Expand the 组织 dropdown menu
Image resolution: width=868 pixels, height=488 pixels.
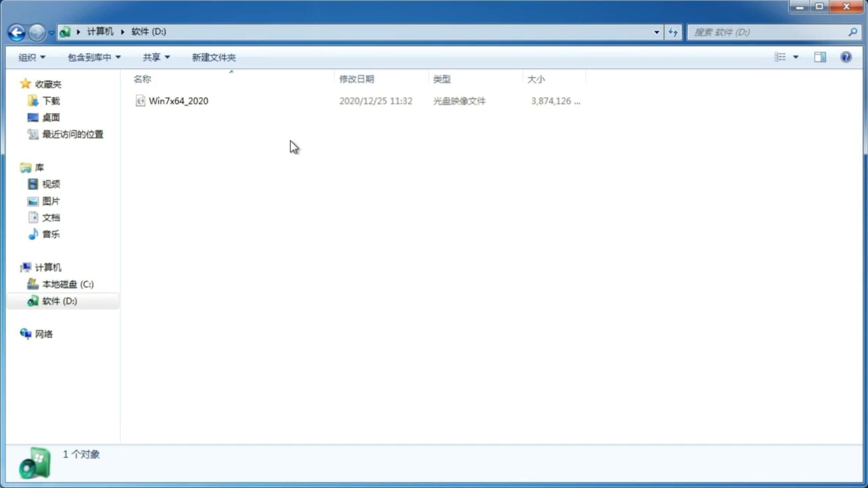[31, 57]
